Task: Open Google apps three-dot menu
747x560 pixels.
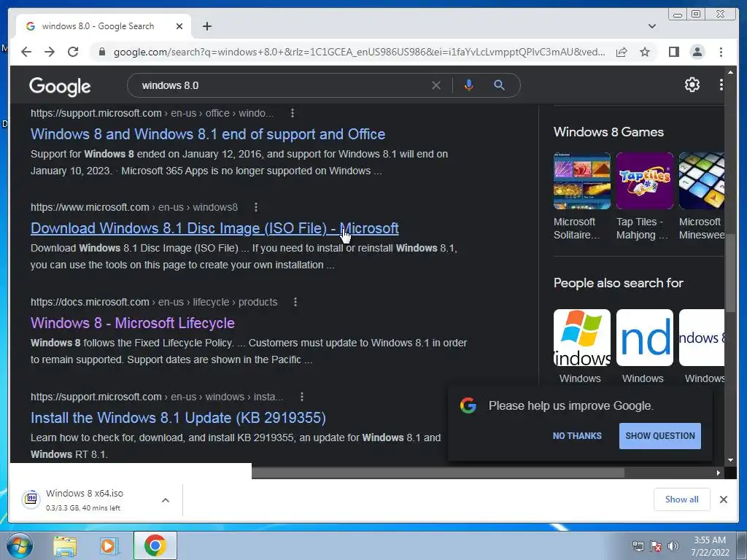Action: (721, 85)
